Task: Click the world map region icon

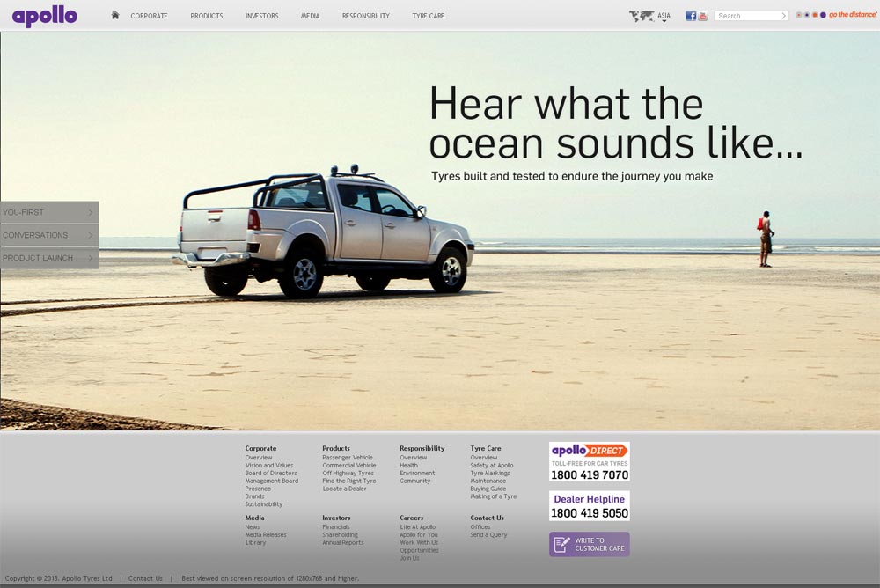Action: coord(641,16)
